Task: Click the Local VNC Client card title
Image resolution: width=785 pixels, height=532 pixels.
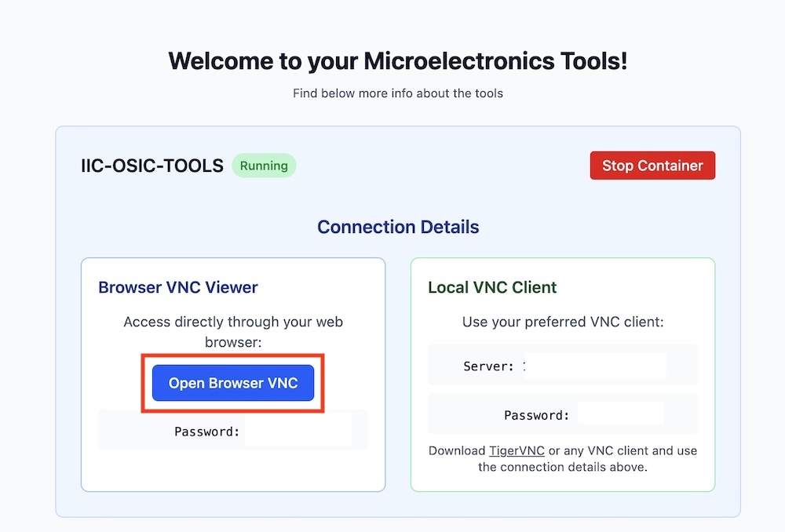Action: pos(492,287)
